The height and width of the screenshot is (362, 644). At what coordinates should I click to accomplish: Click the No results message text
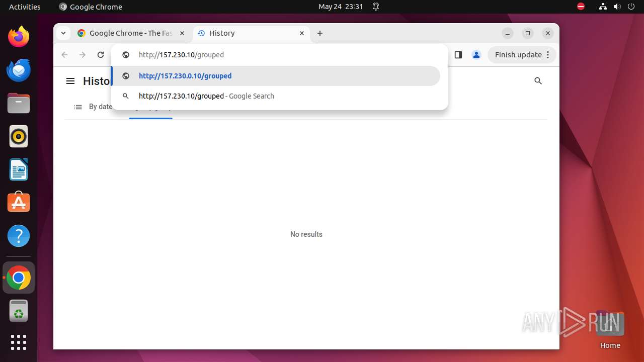pyautogui.click(x=306, y=234)
